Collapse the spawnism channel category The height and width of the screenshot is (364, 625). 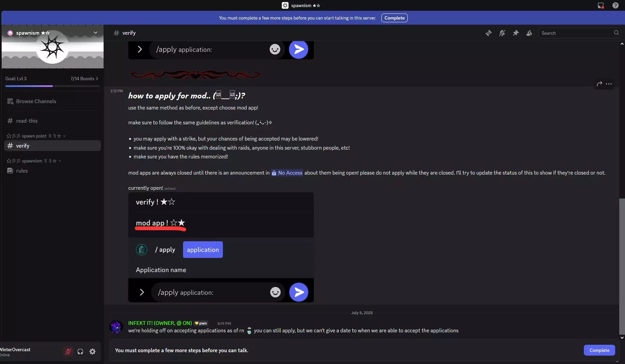[x=34, y=161]
